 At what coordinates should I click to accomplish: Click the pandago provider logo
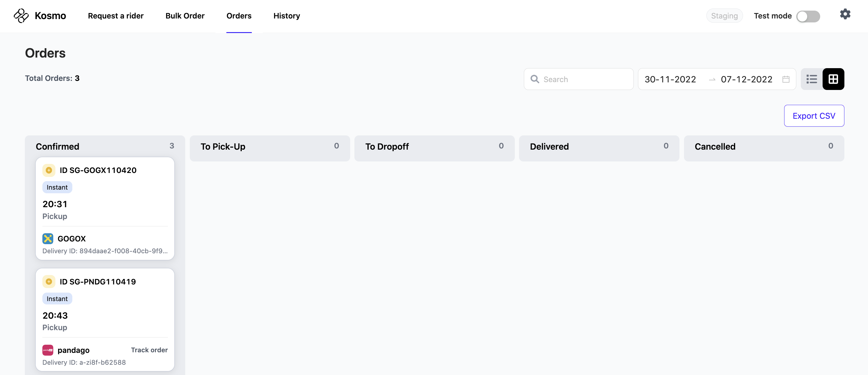click(x=48, y=350)
